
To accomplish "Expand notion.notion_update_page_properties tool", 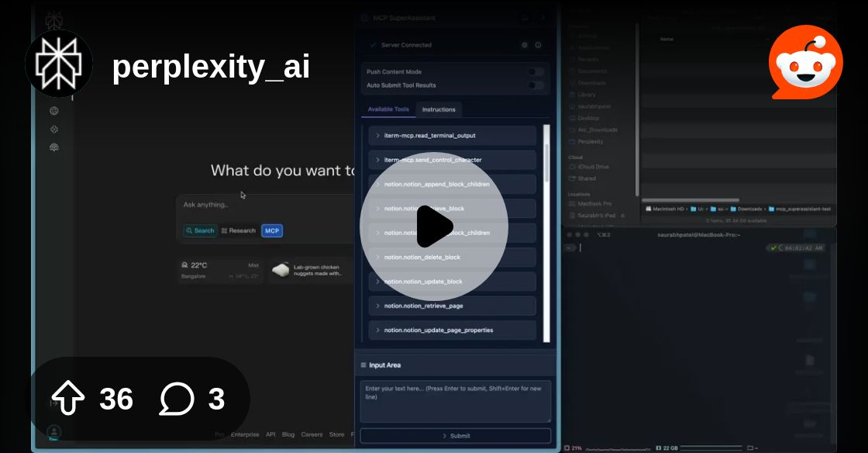I will point(453,330).
